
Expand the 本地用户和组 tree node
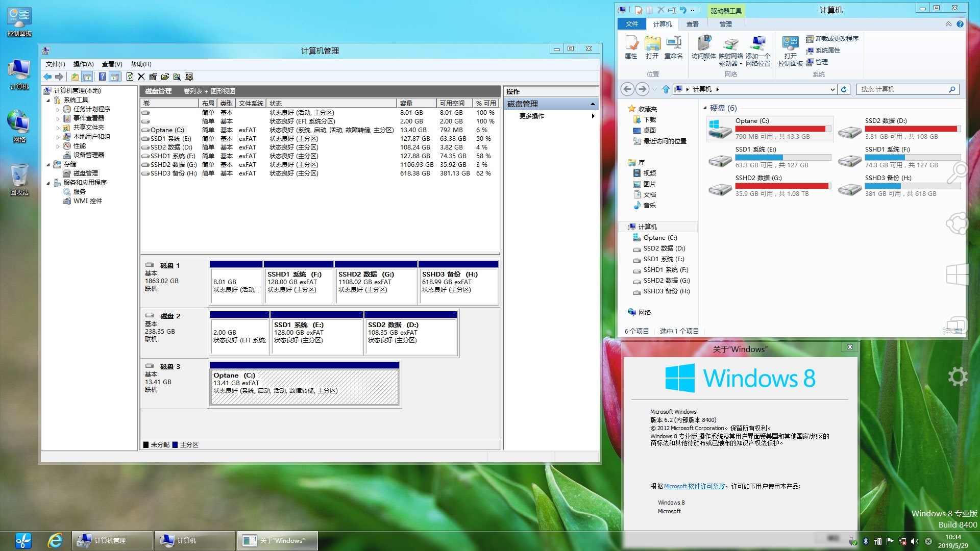point(58,137)
